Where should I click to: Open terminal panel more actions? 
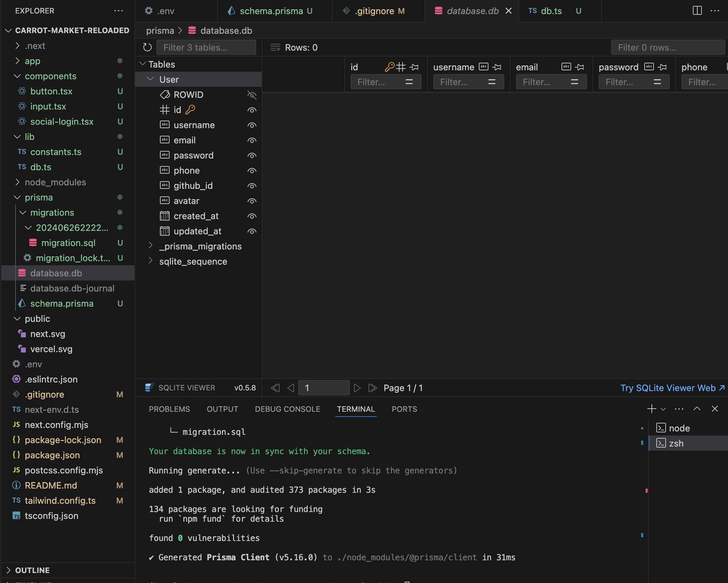679,409
